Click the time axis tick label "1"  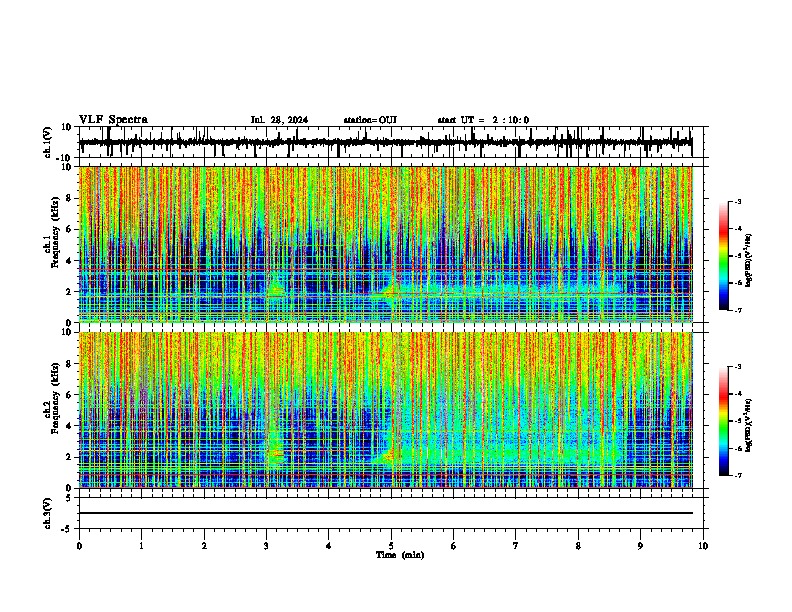point(141,546)
